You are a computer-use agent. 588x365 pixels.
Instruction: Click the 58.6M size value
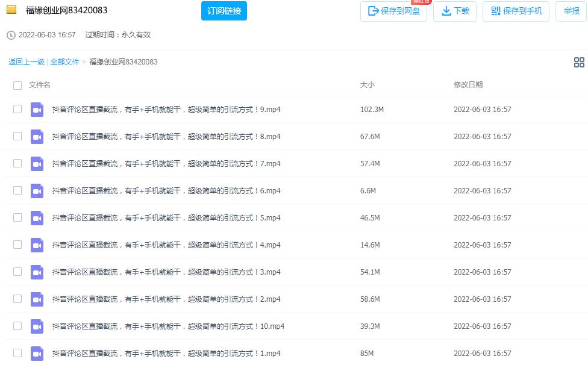click(370, 299)
